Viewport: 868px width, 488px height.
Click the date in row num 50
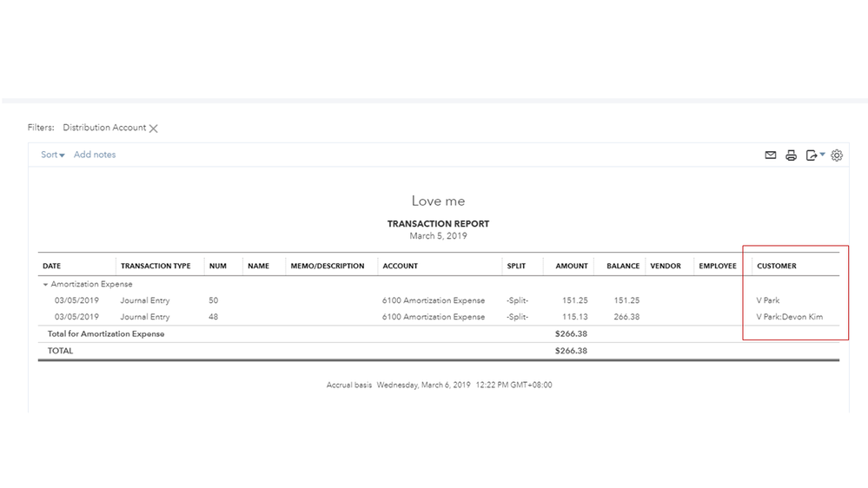[76, 300]
